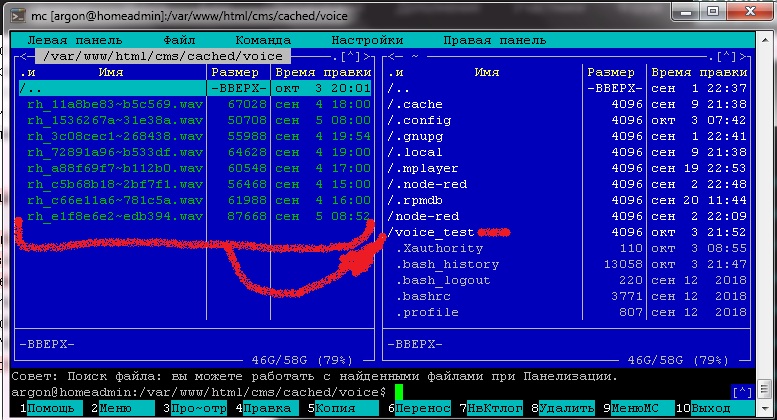This screenshot has width=777, height=420.
Task: Click the scrollbar down arrow of the terminal window
Action: pyautogui.click(x=764, y=409)
